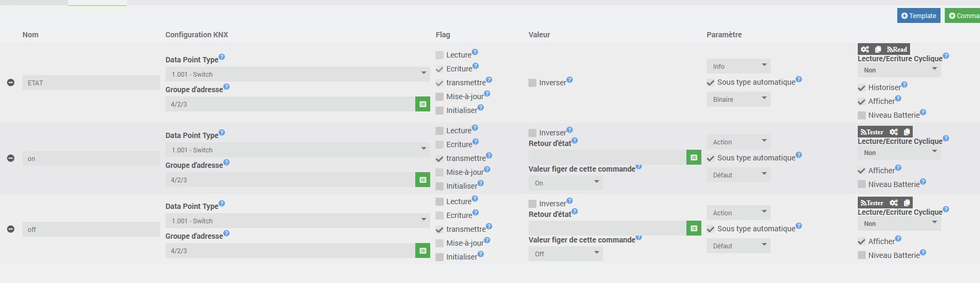Open the Binaire subtype dropdown
Screen dimensions: 980x283
tap(738, 99)
